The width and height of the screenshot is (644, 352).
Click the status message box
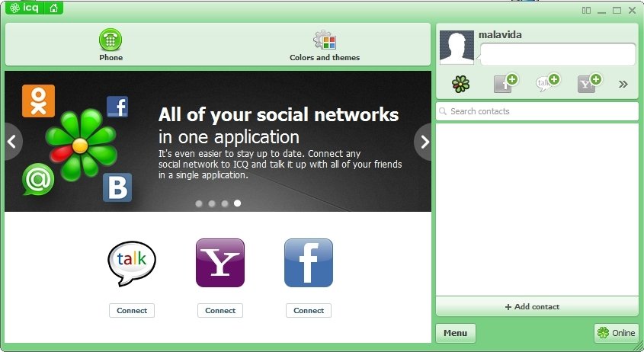(x=558, y=54)
